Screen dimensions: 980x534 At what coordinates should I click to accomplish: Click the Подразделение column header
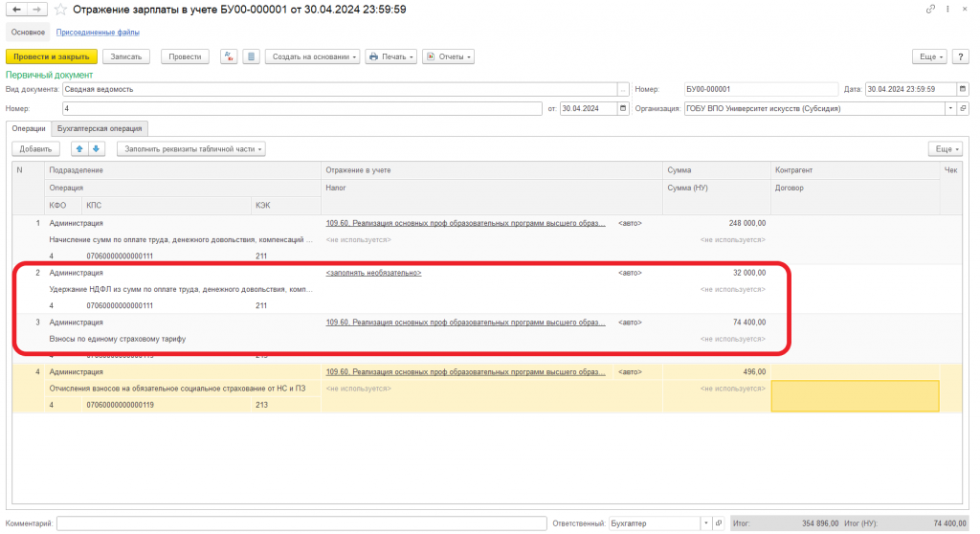tap(183, 170)
